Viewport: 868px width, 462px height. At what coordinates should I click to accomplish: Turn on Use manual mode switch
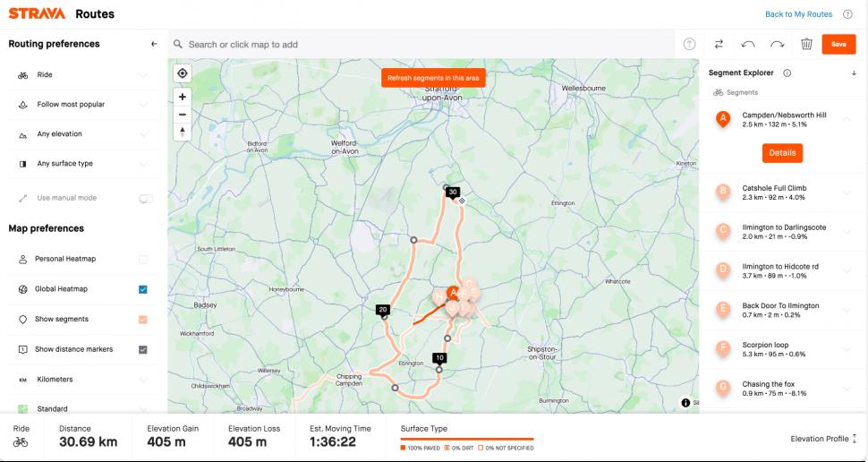(145, 198)
